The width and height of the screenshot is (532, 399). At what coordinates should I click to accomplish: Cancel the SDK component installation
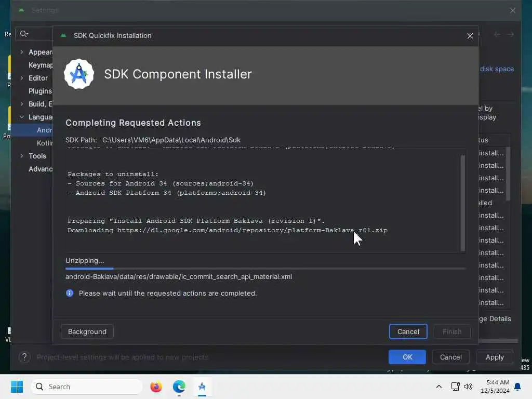click(408, 331)
